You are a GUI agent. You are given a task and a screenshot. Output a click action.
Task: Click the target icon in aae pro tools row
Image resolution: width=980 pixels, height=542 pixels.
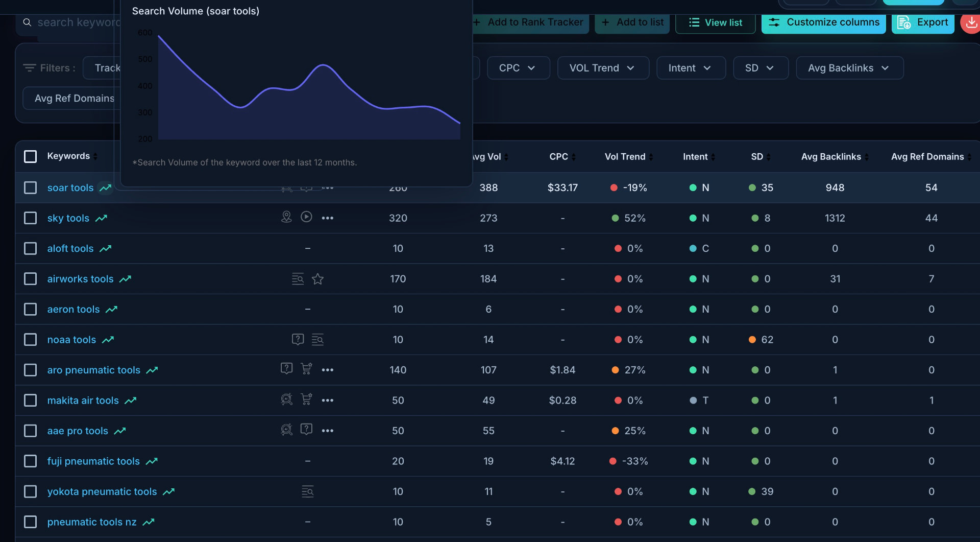286,430
